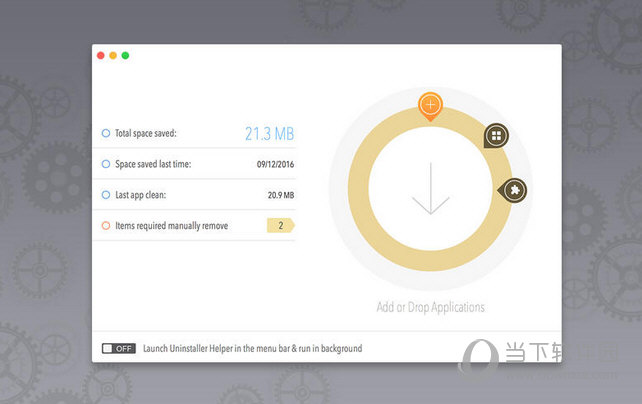Minimize the window with yellow button
Image resolution: width=642 pixels, height=404 pixels.
click(113, 55)
